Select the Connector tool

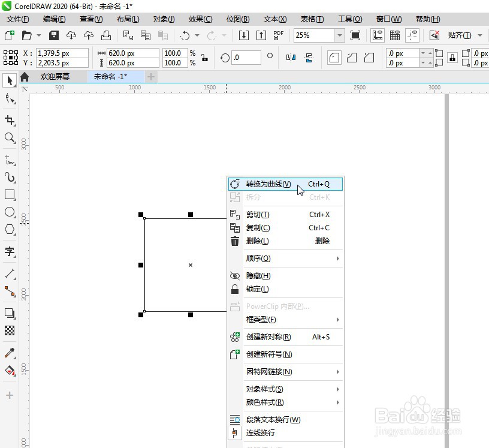tap(10, 291)
